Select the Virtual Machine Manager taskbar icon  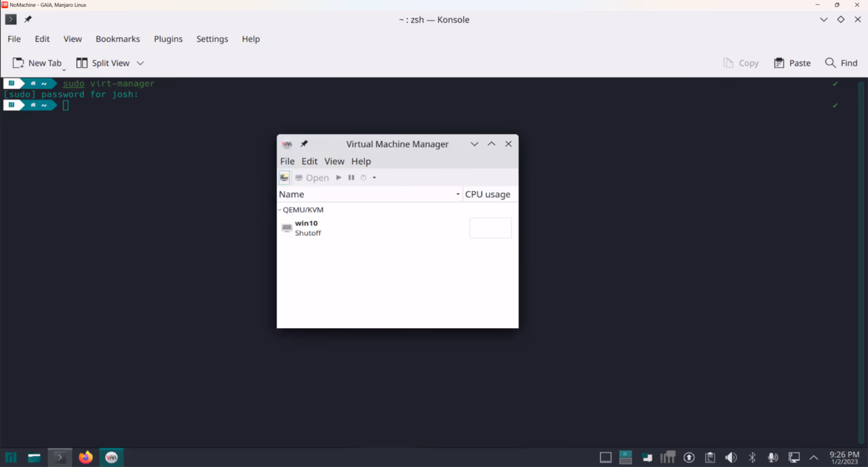[111, 458]
